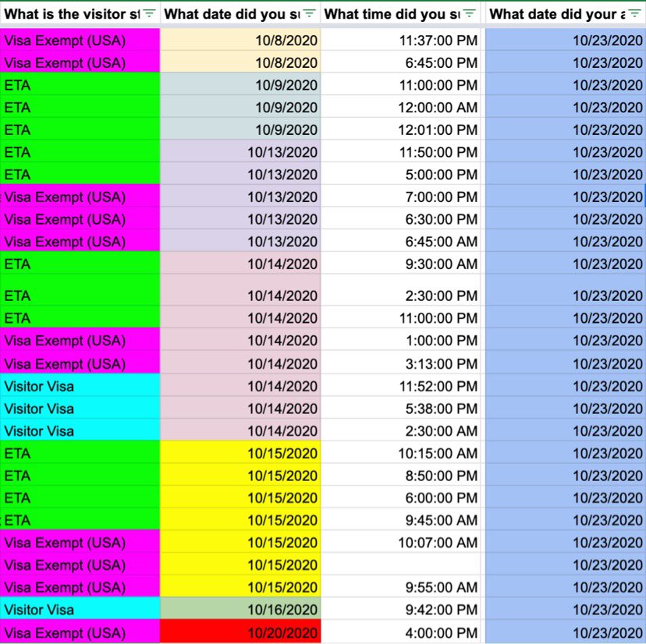This screenshot has width=646, height=644.
Task: Select 10/8/2020 date in the 6:45:00 PM row
Action: 240,62
